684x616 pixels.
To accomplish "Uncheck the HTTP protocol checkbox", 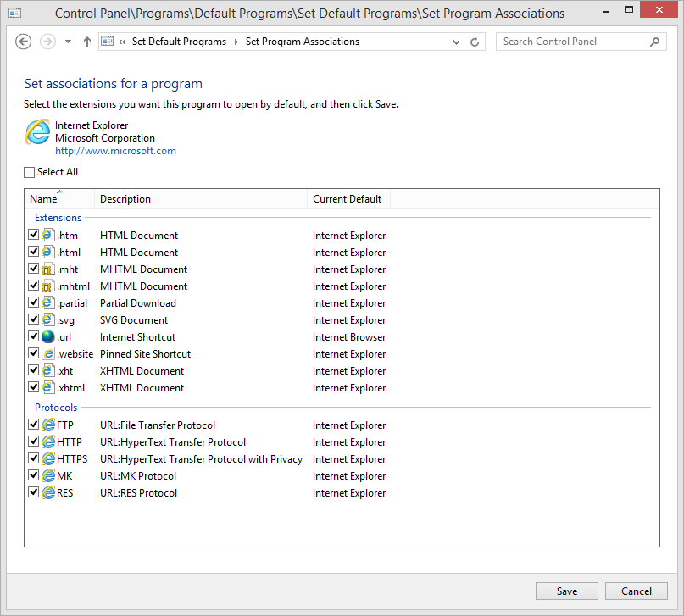I will (34, 441).
